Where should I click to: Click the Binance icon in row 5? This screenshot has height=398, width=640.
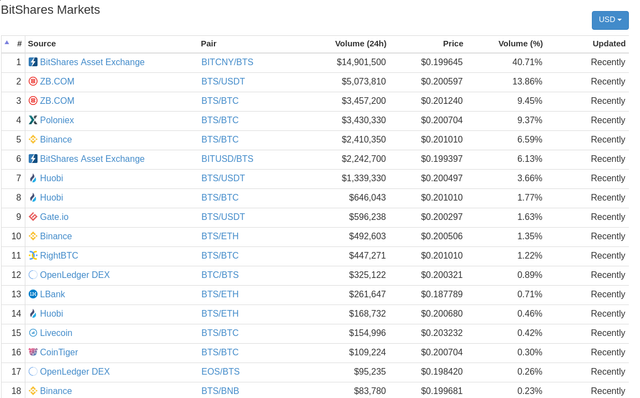[33, 139]
